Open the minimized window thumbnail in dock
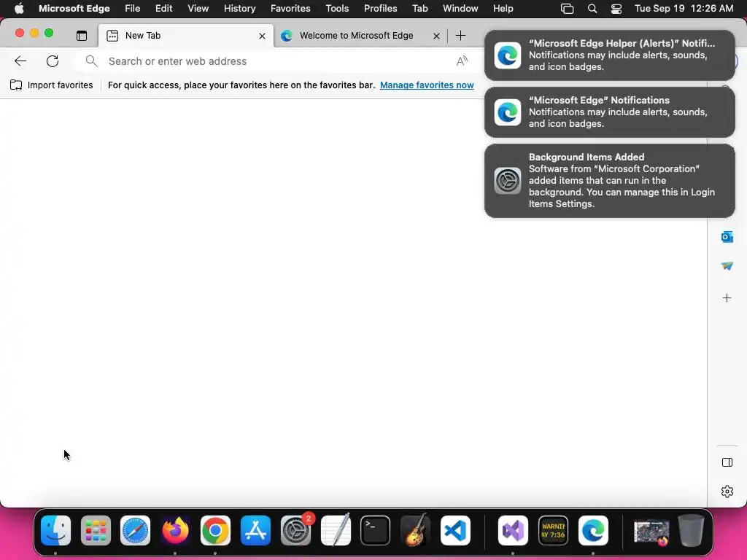Screen dimensions: 747x560 (x=651, y=532)
